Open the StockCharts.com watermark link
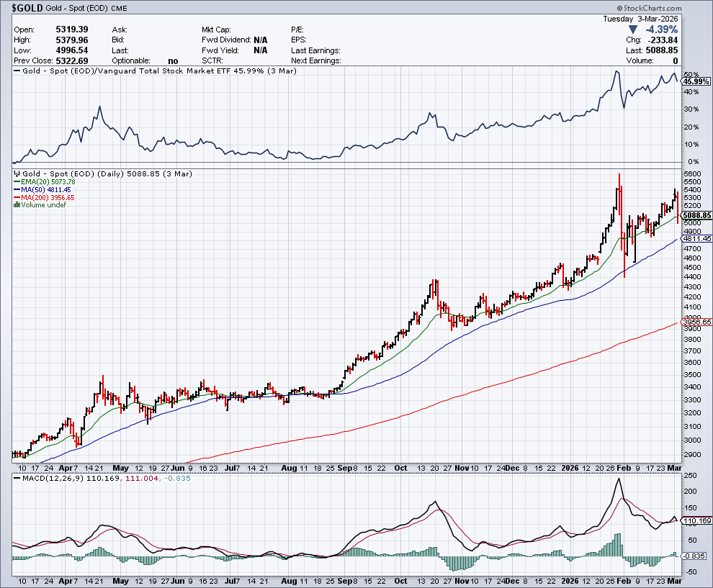 (x=675, y=6)
